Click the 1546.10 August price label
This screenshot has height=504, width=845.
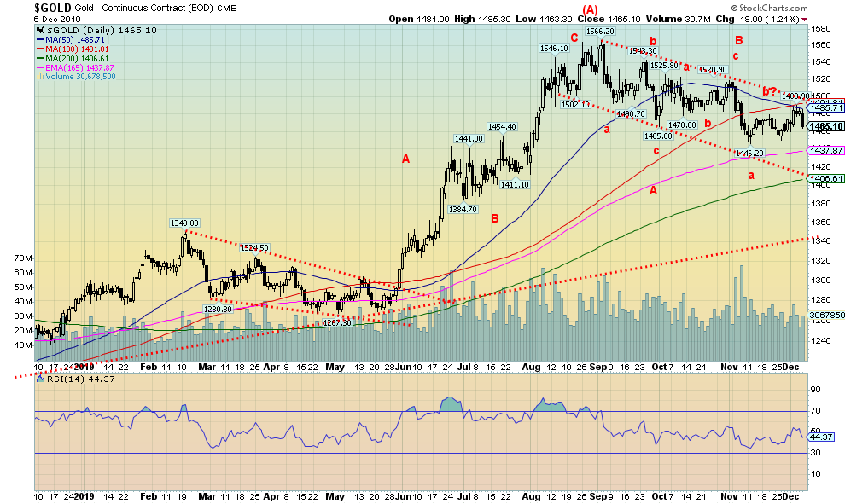click(x=553, y=49)
